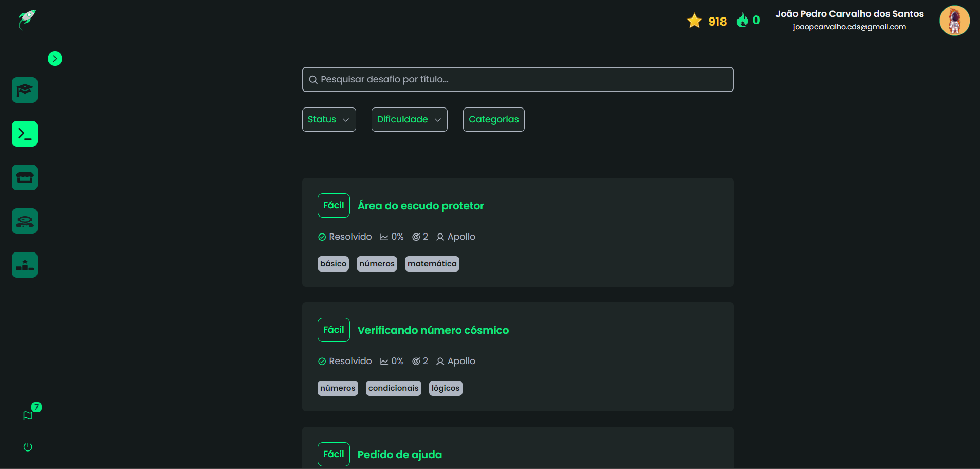
Task: Open the Status filter dropdown
Action: tap(329, 119)
